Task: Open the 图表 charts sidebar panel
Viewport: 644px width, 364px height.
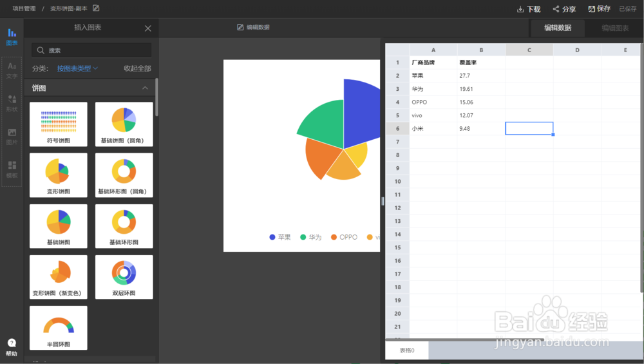Action: click(x=12, y=37)
